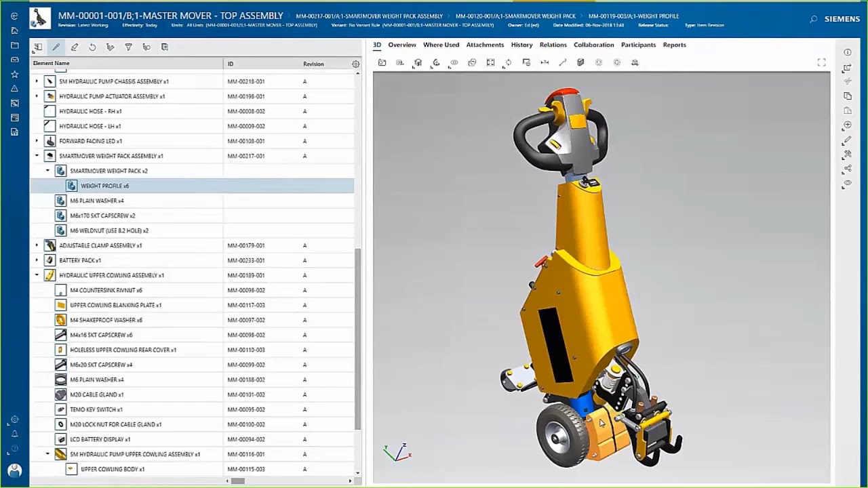868x488 pixels.
Task: Click the fullscreen icon of 3D viewer
Action: coord(821,62)
